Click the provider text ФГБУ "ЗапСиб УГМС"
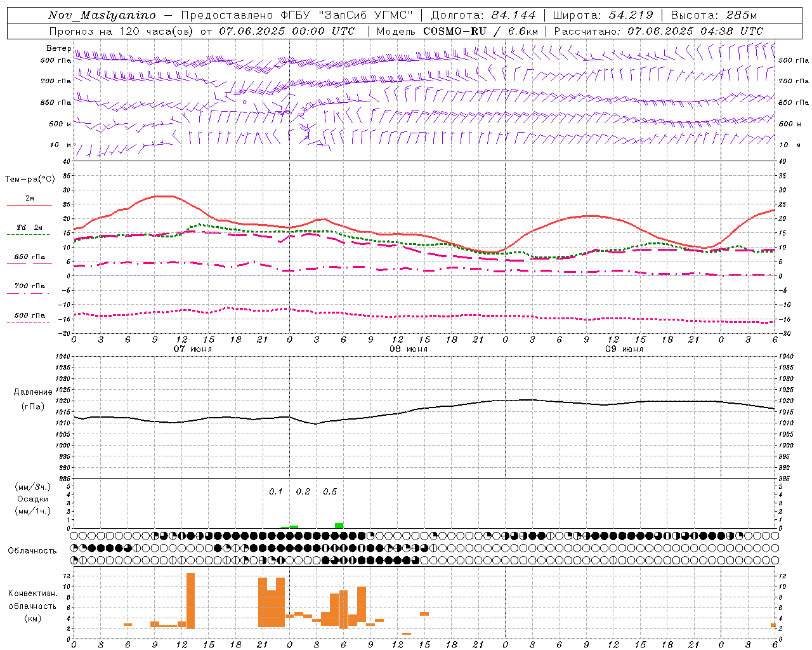 (347, 15)
